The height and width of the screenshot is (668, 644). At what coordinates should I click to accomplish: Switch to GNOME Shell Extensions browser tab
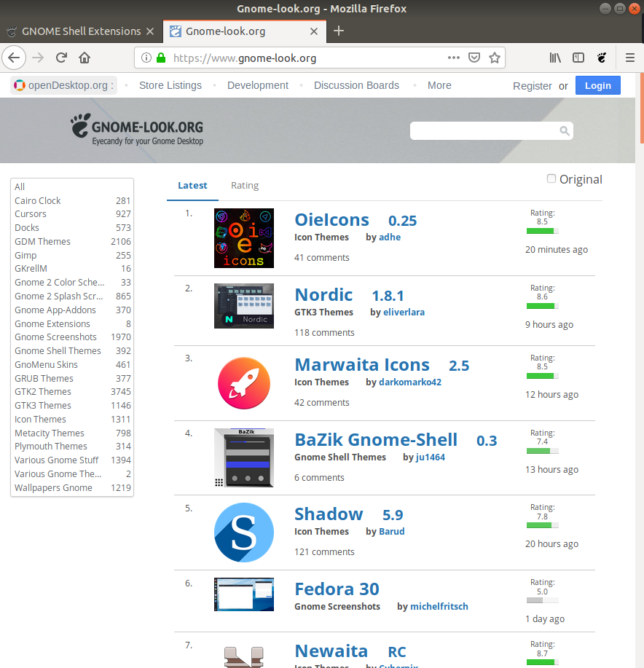(80, 31)
